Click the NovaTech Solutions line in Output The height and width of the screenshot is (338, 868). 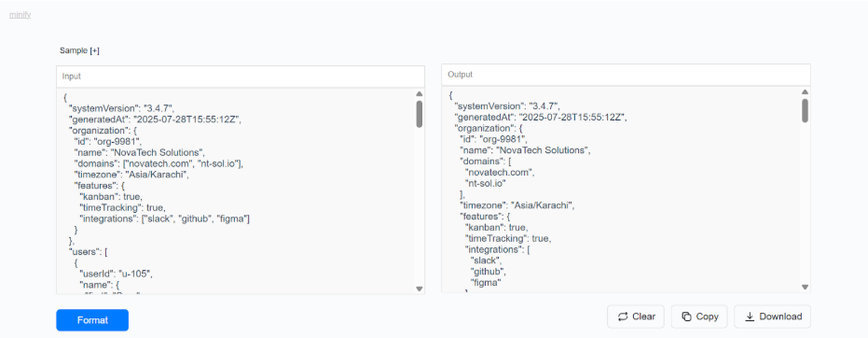tap(525, 150)
